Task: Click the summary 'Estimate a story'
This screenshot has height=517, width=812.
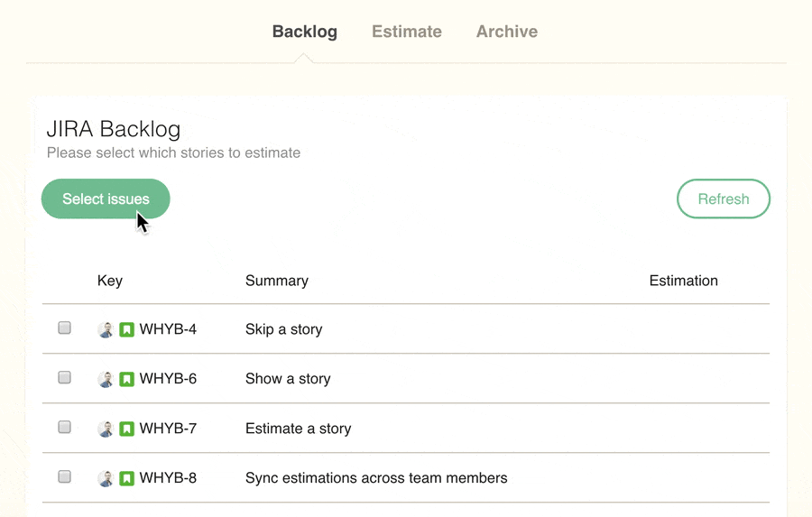Action: point(299,429)
